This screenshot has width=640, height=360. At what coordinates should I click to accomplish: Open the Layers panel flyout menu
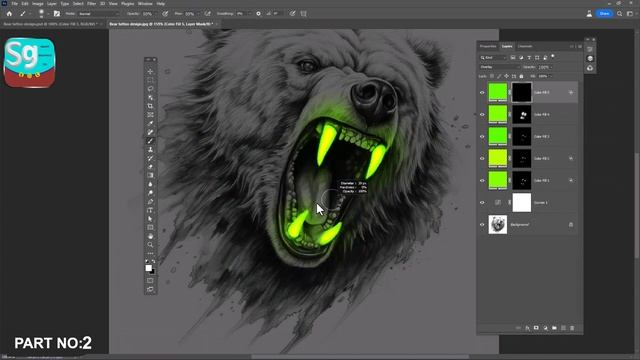pos(580,47)
